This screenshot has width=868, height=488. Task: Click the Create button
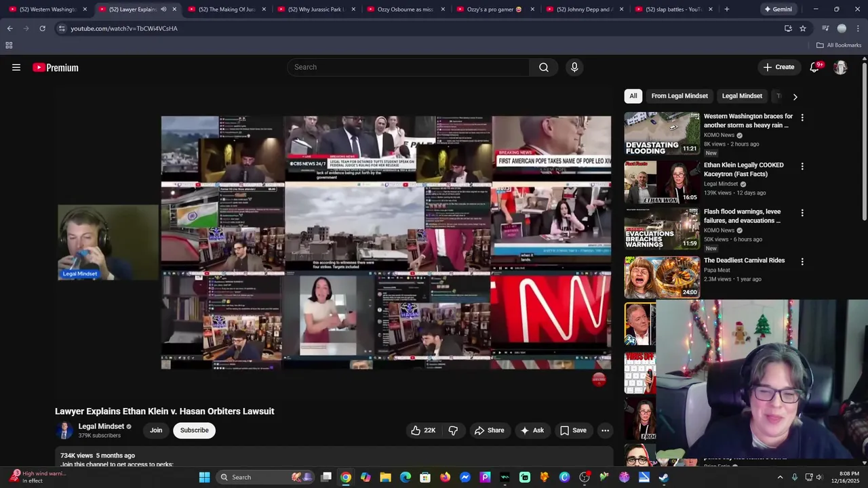tap(778, 67)
